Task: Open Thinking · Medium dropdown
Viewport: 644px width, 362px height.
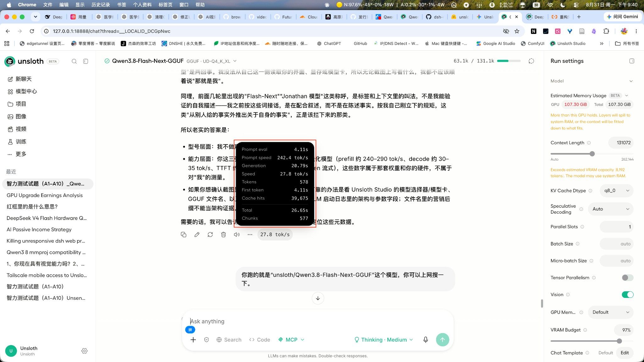Action: 383,340
